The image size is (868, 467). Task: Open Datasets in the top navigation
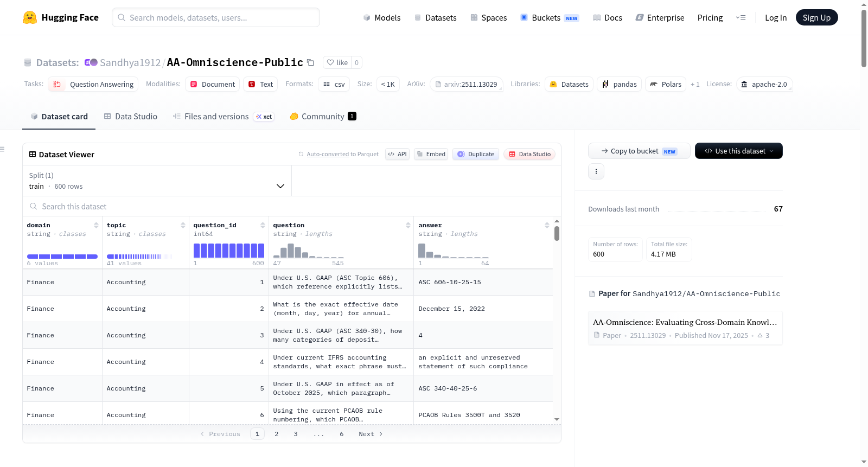click(435, 17)
